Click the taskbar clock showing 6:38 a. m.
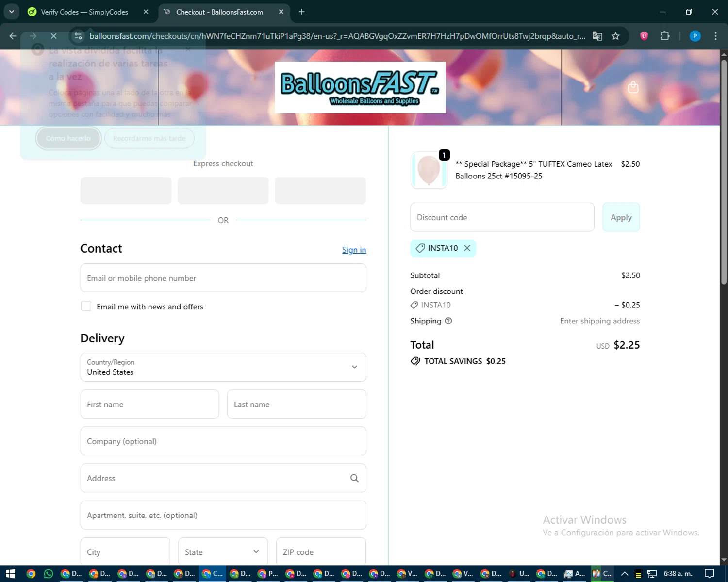Viewport: 728px width, 582px height. click(678, 574)
